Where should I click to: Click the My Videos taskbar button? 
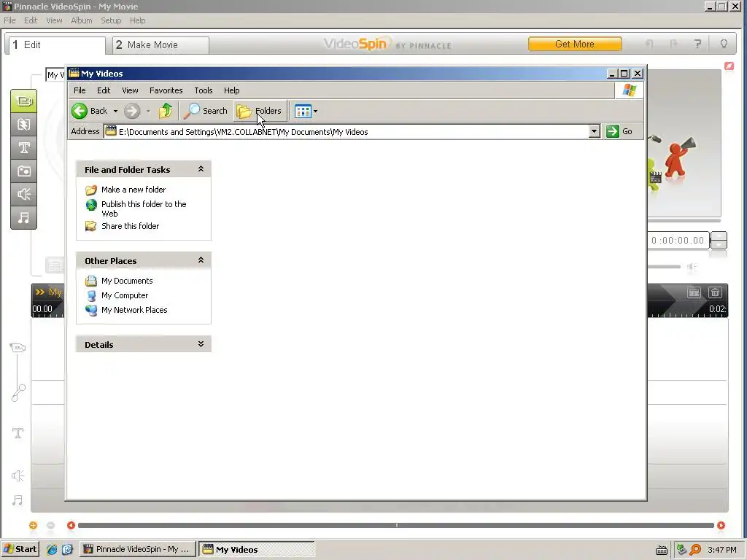256,549
